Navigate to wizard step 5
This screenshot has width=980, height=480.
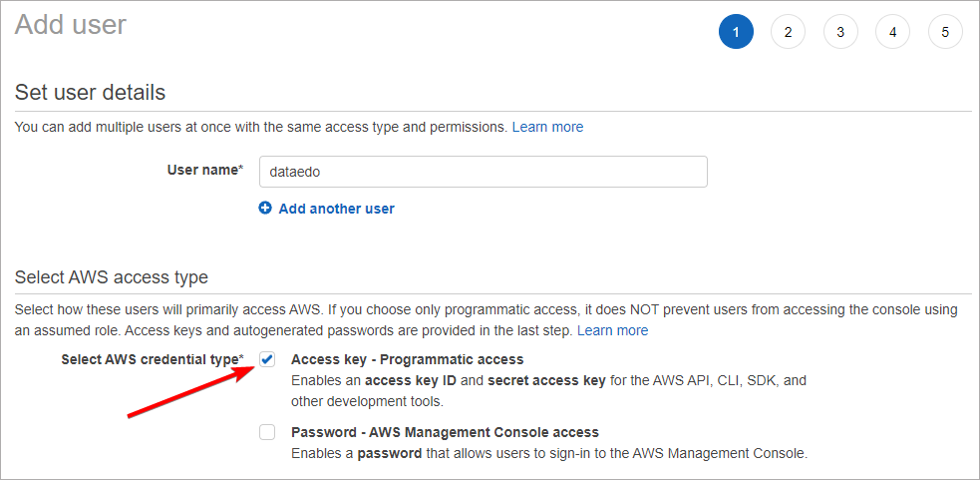pyautogui.click(x=946, y=31)
